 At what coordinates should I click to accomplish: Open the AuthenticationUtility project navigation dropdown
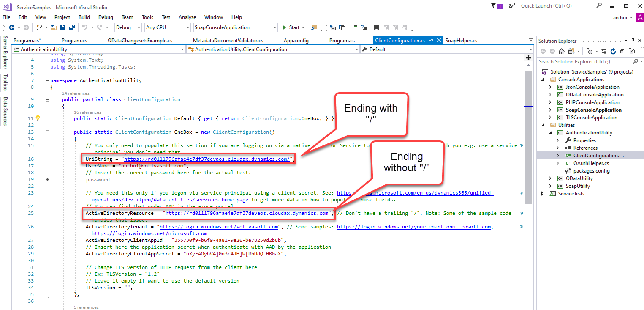point(98,49)
